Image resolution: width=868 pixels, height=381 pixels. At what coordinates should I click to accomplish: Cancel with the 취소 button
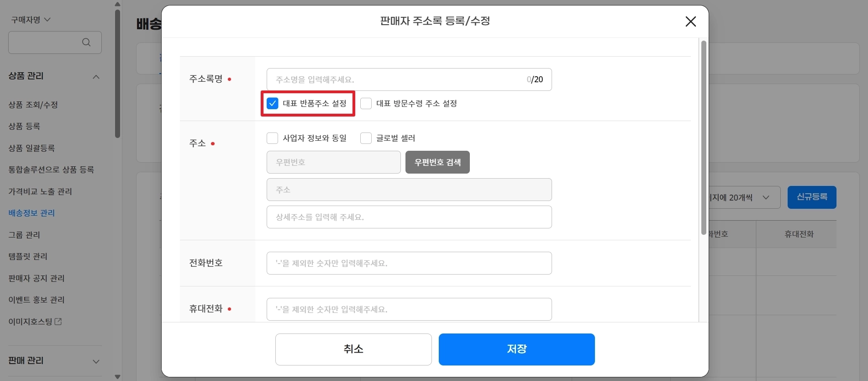coord(353,349)
